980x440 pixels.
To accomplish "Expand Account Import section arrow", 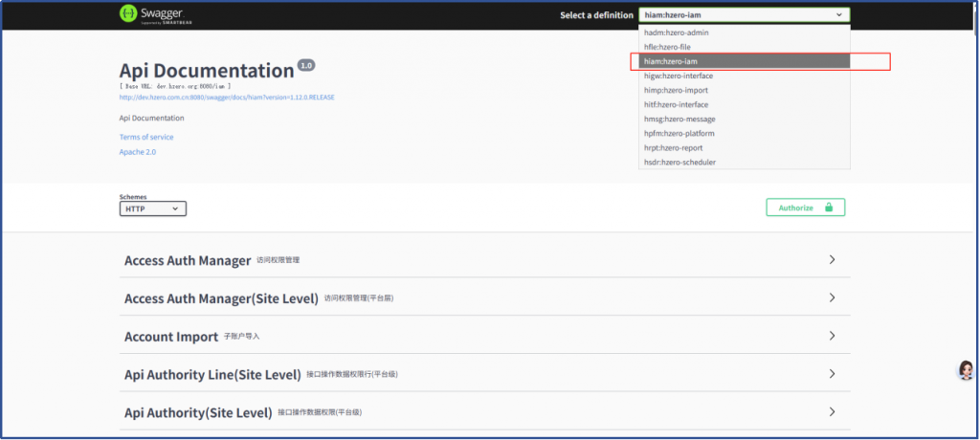I will coord(832,336).
